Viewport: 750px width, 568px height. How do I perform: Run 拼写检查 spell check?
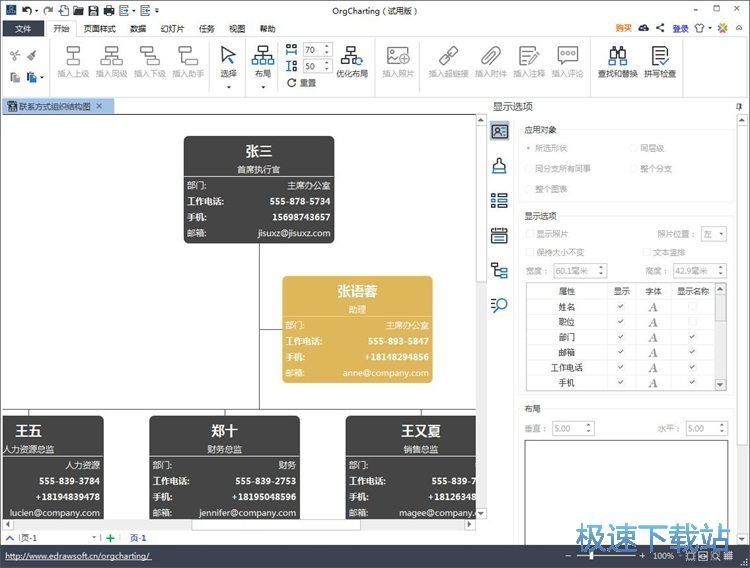[659, 60]
